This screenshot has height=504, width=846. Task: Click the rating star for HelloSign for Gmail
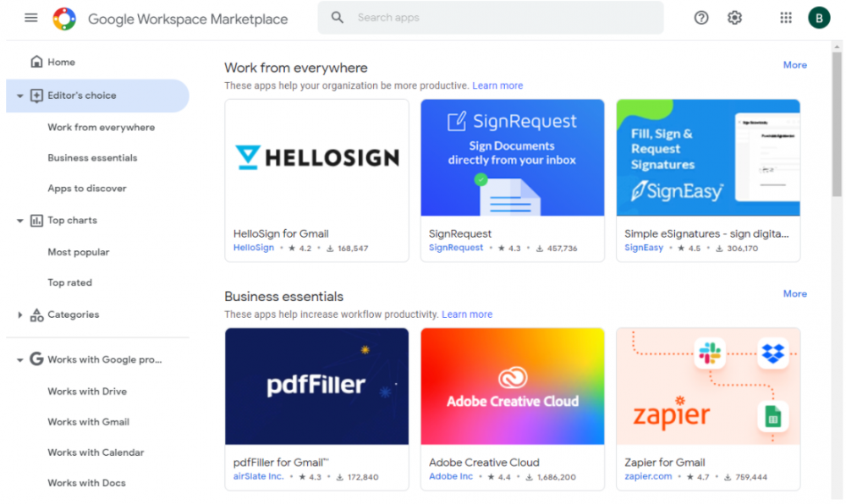coord(292,249)
